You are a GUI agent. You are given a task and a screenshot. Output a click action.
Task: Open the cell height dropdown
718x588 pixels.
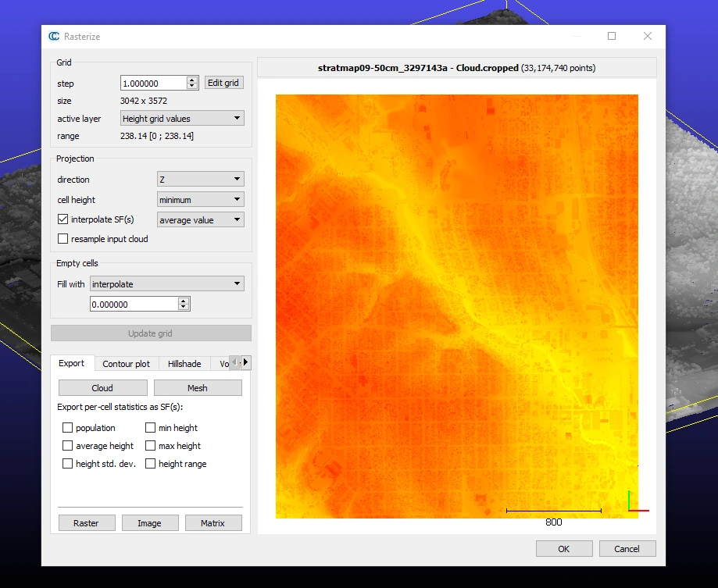(x=200, y=199)
